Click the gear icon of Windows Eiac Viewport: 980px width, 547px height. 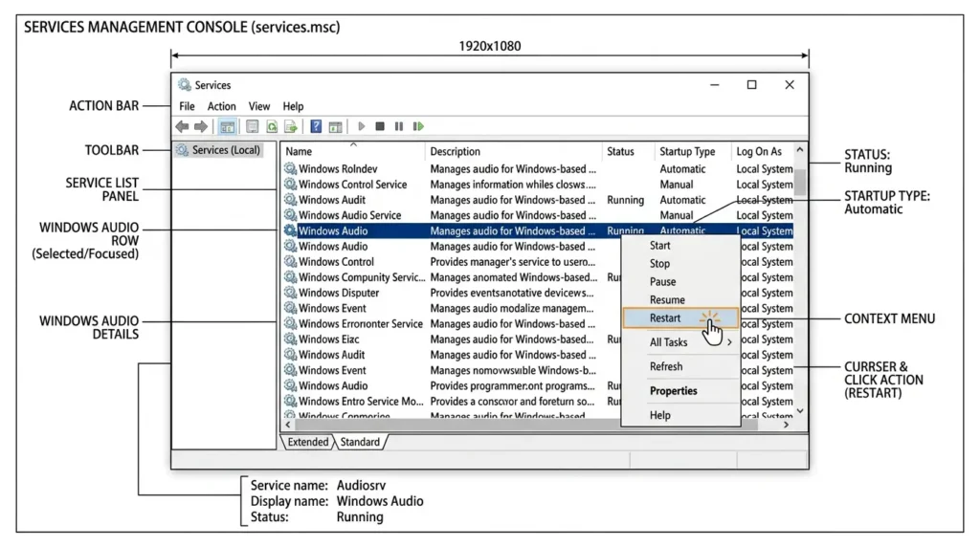[x=290, y=339]
